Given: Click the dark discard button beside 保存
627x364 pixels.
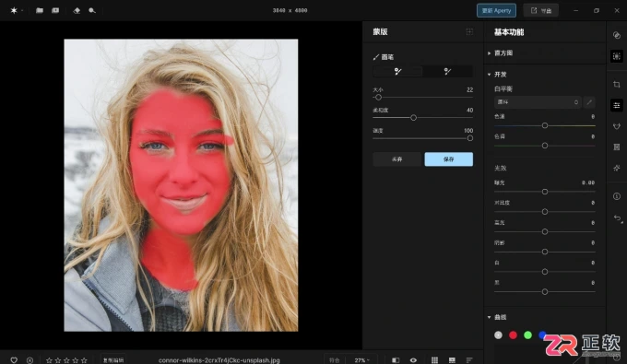Looking at the screenshot, I should tap(397, 159).
